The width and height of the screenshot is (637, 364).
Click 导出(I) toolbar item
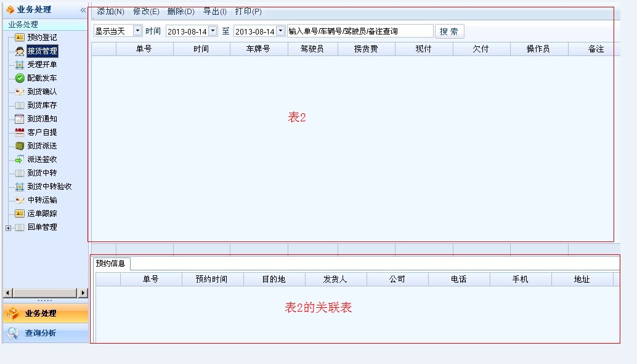(214, 11)
